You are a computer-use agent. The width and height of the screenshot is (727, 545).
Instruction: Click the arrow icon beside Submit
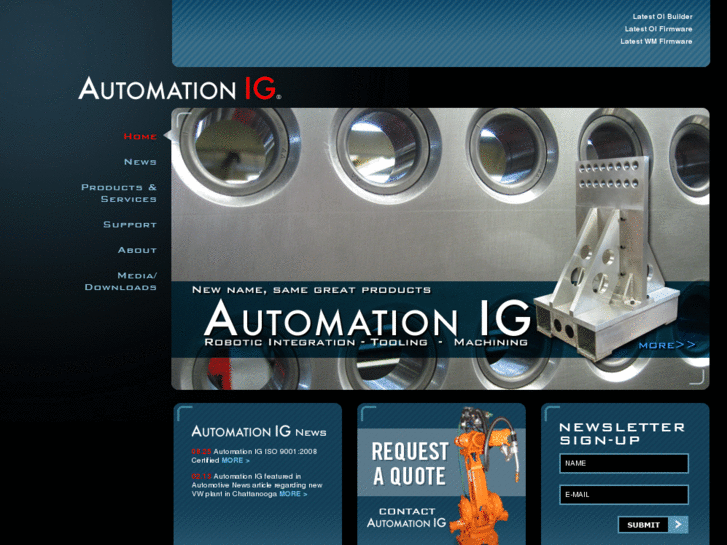tap(678, 525)
